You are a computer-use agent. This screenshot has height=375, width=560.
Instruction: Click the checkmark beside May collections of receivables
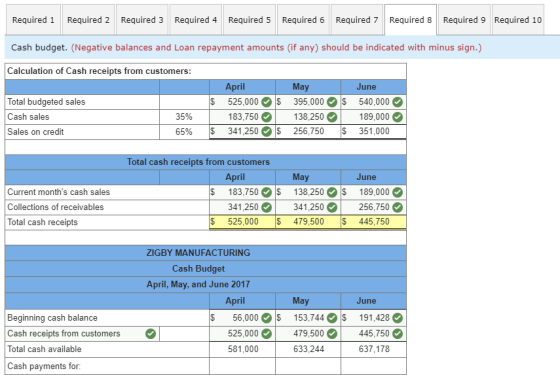(332, 207)
